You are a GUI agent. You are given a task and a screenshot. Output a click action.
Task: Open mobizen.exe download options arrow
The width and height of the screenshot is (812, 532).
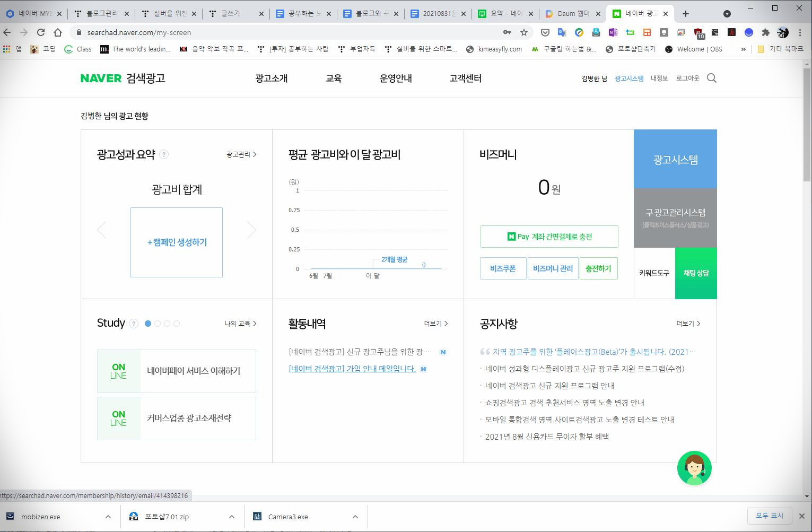pos(108,517)
